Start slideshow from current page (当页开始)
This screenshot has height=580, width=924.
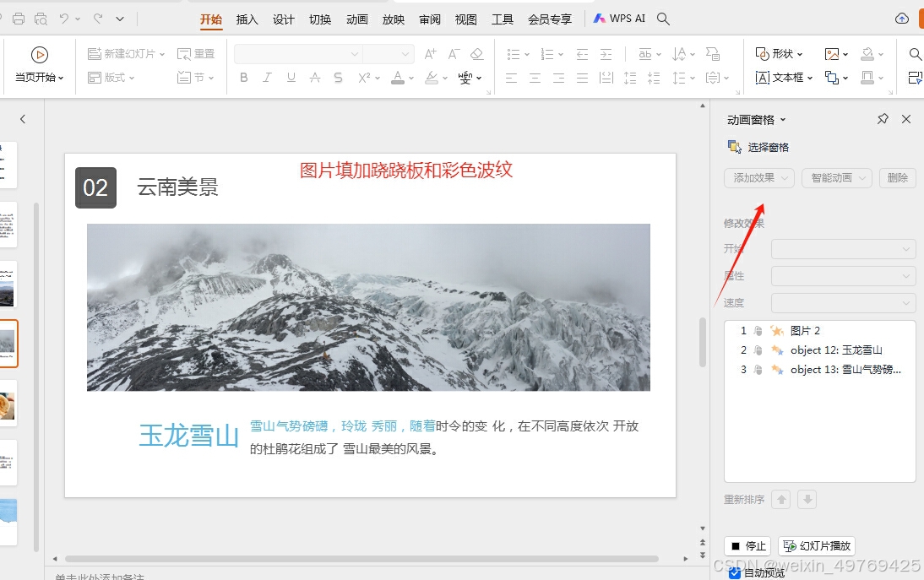click(40, 65)
